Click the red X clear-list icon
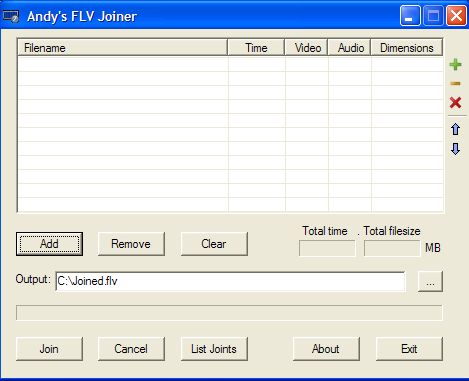This screenshot has width=469, height=381. (455, 102)
